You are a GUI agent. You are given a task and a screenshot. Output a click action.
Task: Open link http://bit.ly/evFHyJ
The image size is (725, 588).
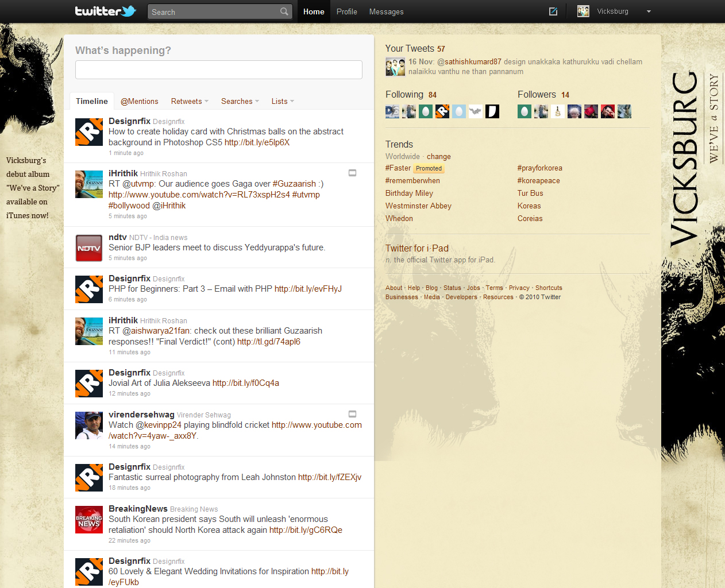308,289
